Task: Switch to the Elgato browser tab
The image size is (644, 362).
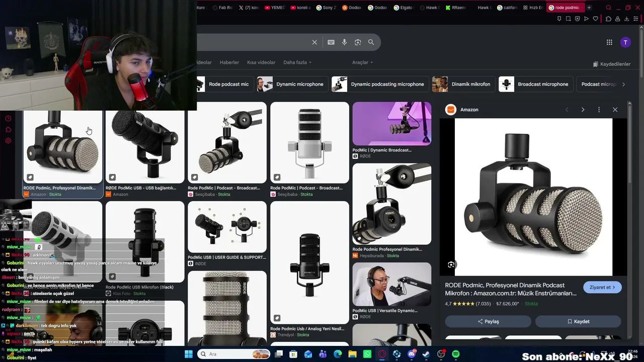Action: 404,8
